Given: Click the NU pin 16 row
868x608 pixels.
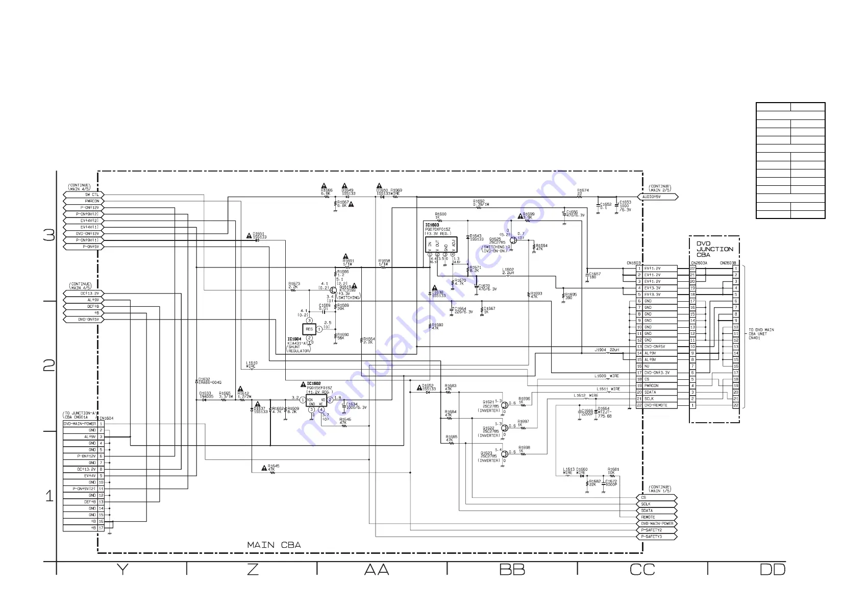Looking at the screenshot, I should coord(657,366).
